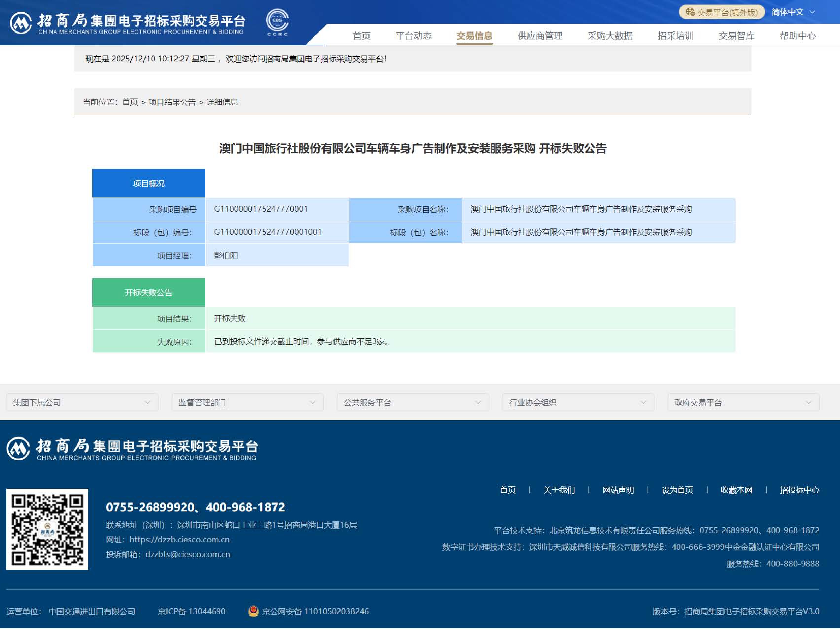
Task: Open the 简体中文 language dropdown
Action: pyautogui.click(x=793, y=12)
